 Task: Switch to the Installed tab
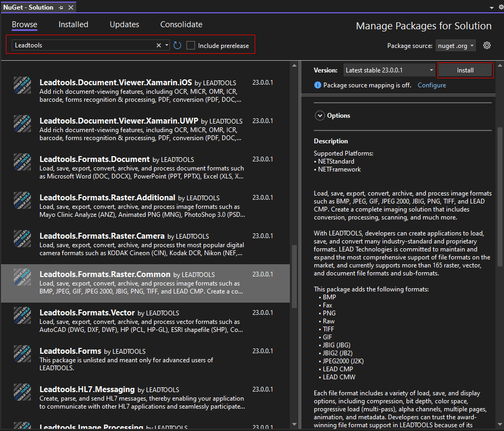(x=74, y=25)
